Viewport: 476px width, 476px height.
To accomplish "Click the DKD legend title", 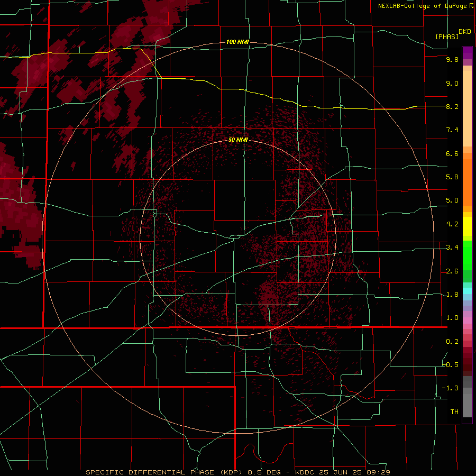I will [465, 31].
